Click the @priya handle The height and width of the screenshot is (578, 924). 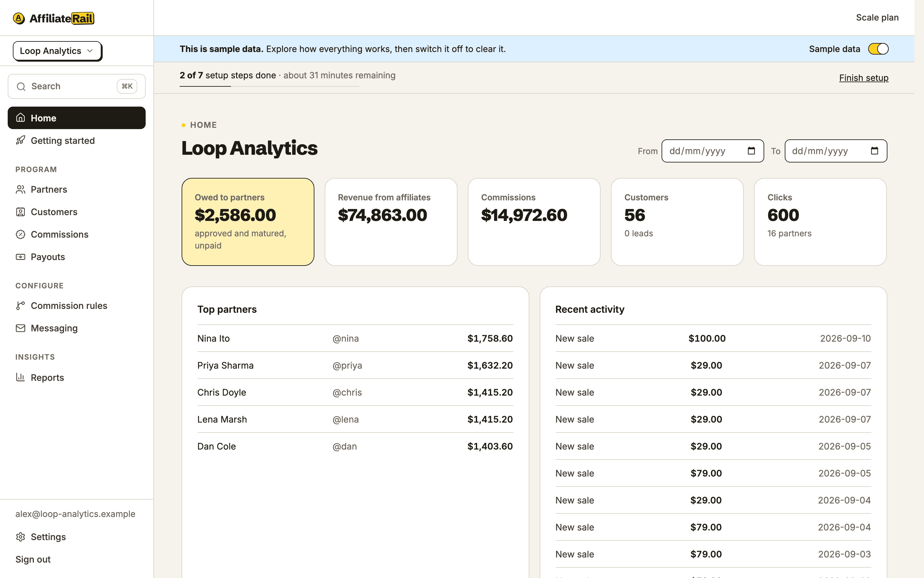[347, 365]
